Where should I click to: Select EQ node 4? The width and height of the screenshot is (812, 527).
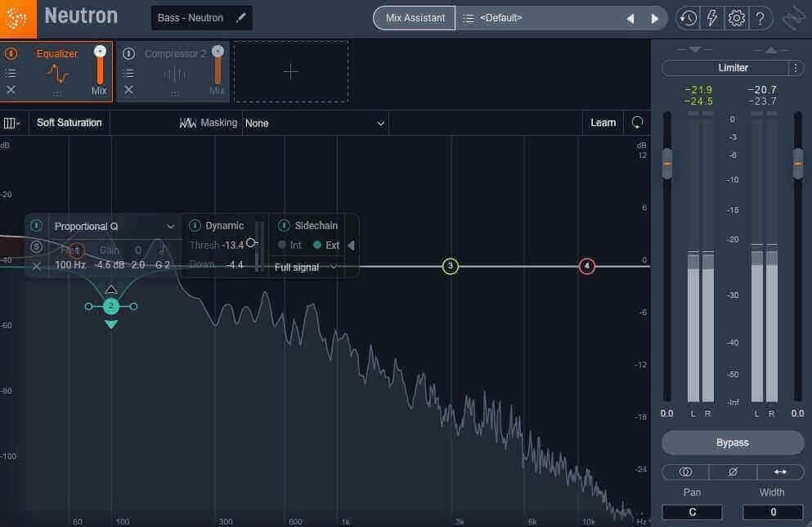click(587, 266)
